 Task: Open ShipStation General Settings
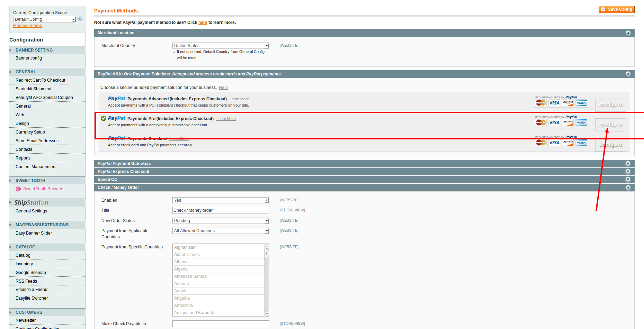(31, 211)
